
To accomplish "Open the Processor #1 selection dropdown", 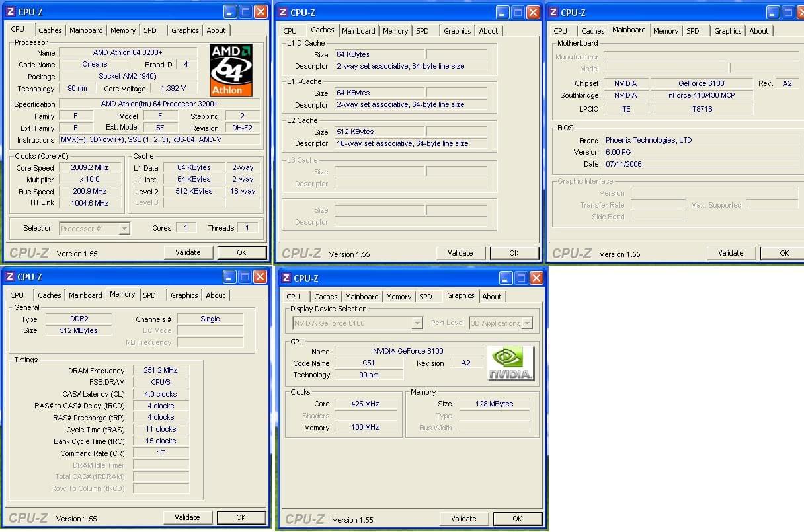I will pyautogui.click(x=124, y=229).
